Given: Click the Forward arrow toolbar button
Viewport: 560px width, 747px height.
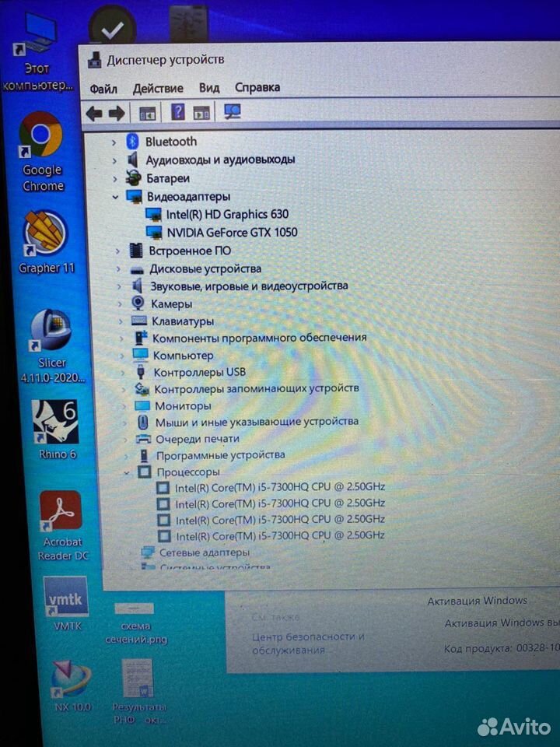Looking at the screenshot, I should pos(117,114).
